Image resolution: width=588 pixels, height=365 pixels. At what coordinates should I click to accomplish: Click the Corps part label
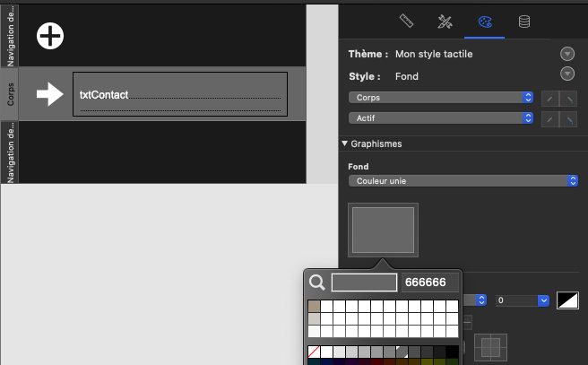click(x=10, y=93)
